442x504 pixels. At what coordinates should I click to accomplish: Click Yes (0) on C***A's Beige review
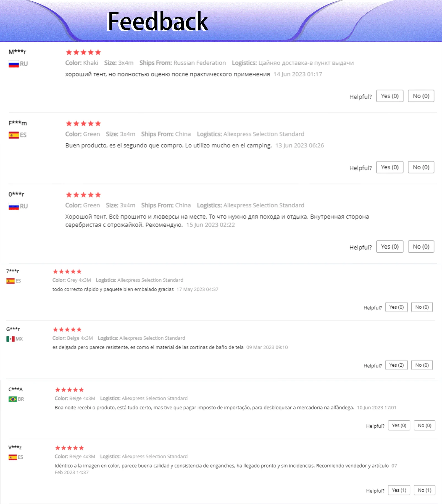tap(399, 425)
